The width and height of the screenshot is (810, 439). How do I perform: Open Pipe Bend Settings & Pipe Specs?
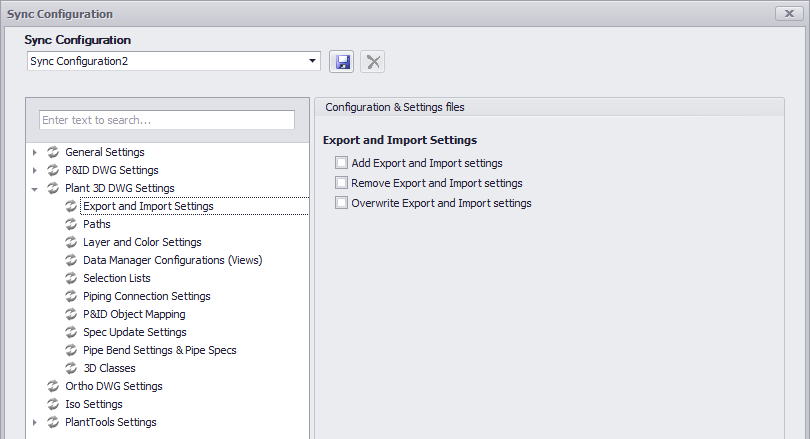point(160,350)
